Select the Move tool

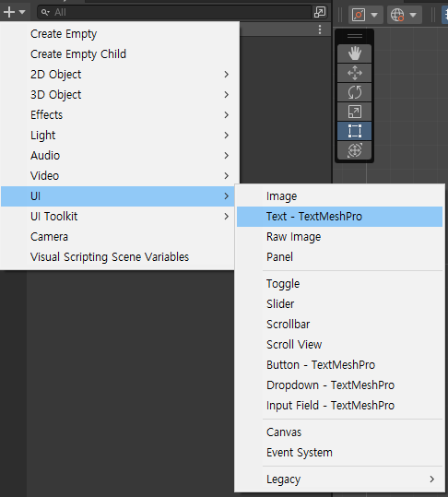(x=355, y=73)
